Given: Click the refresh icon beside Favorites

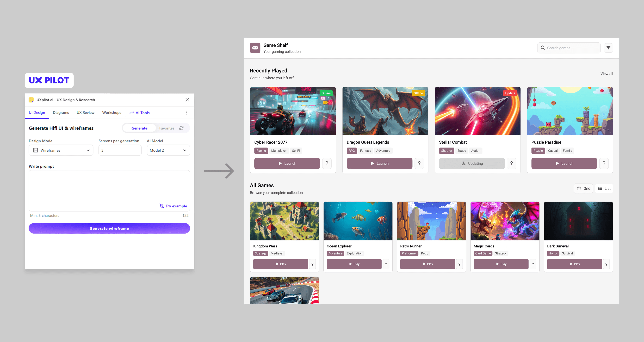Looking at the screenshot, I should click(181, 128).
